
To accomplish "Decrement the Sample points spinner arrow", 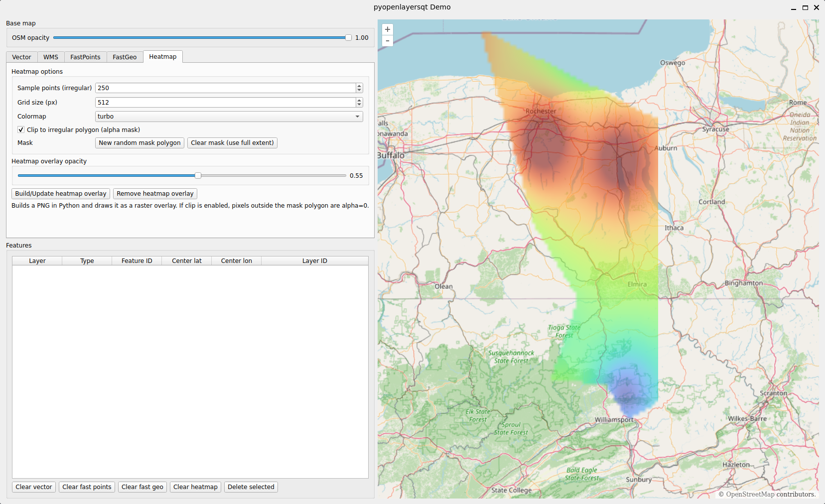I will (x=359, y=90).
